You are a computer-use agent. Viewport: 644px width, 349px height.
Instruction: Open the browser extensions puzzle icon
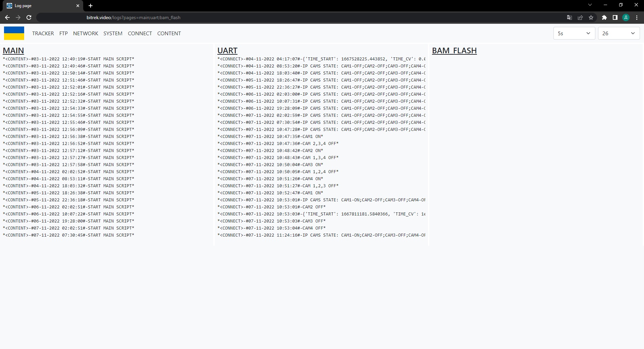(x=604, y=17)
